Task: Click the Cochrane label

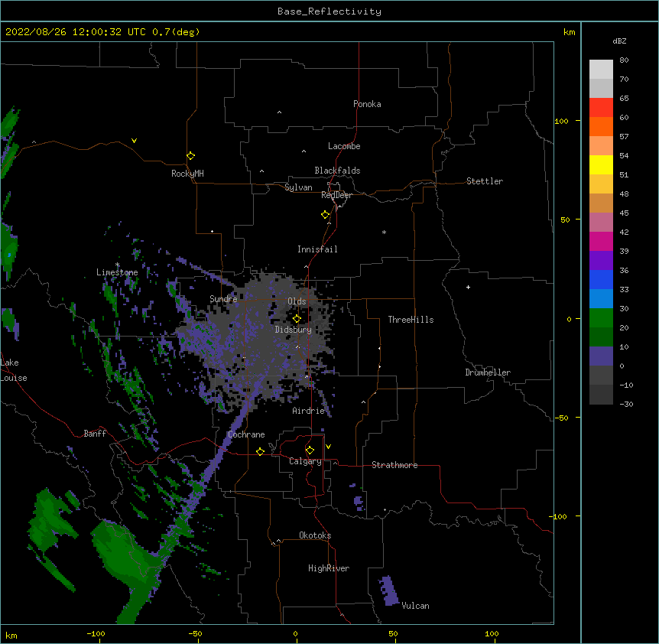Action: click(246, 434)
